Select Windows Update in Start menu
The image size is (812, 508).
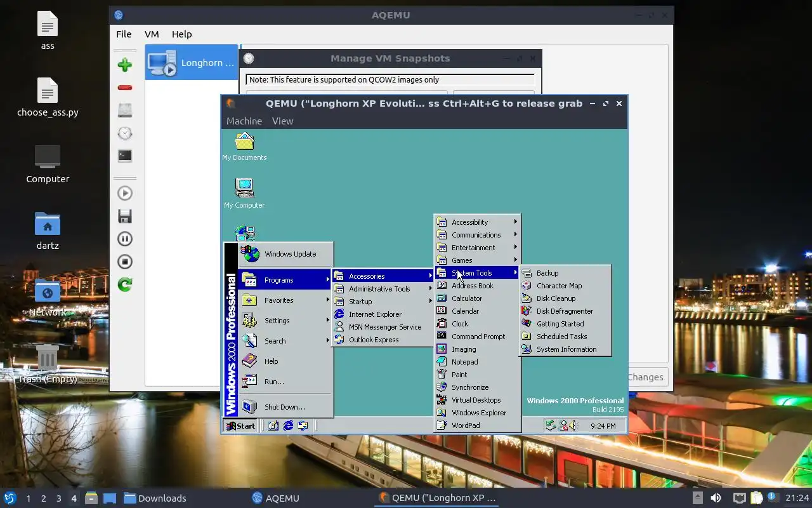coord(285,254)
